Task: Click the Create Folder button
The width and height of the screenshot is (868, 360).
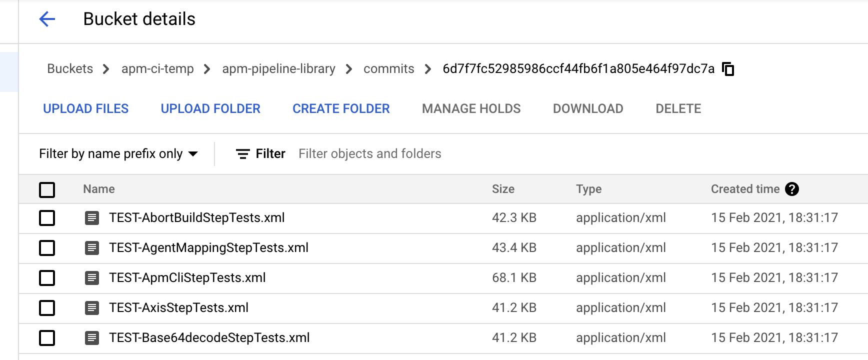Action: pyautogui.click(x=341, y=109)
